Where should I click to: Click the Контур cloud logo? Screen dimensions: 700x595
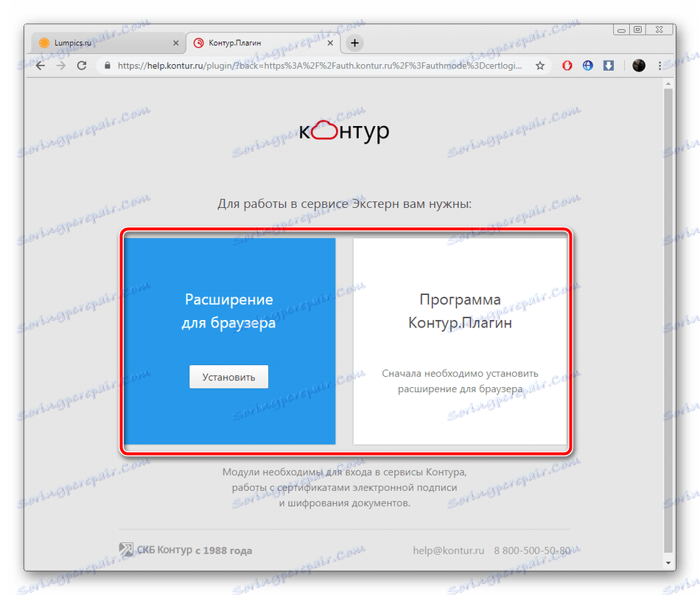(x=344, y=131)
